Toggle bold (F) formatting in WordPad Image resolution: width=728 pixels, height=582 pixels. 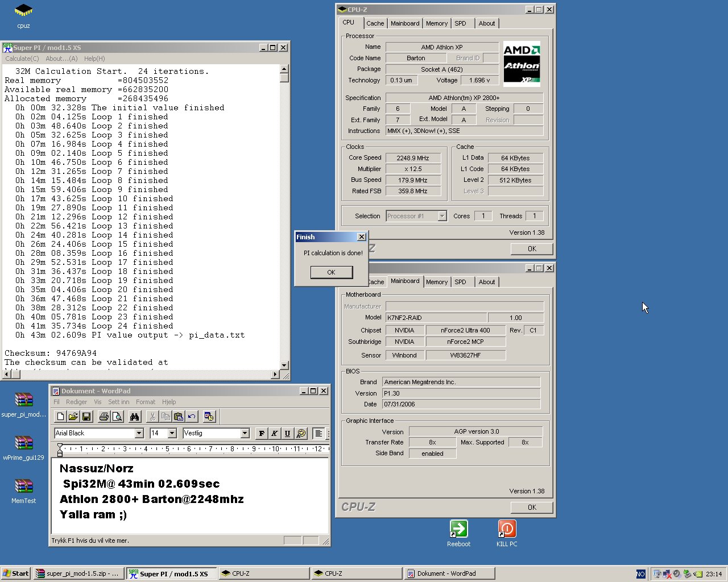262,433
